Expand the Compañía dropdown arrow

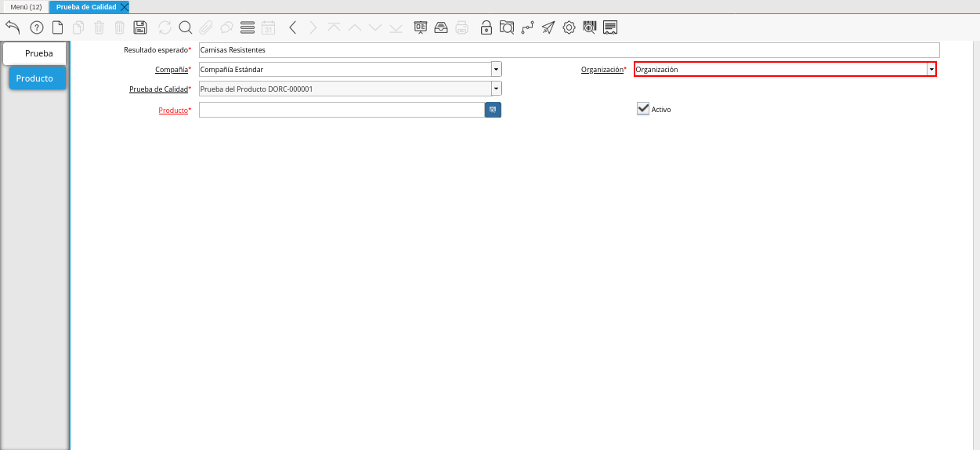pyautogui.click(x=496, y=69)
